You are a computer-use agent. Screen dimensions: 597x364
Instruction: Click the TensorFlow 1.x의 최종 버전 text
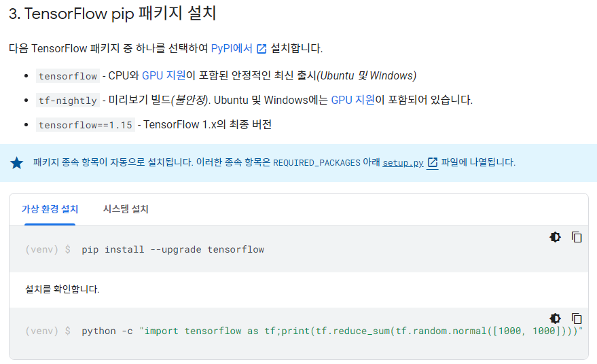(208, 124)
